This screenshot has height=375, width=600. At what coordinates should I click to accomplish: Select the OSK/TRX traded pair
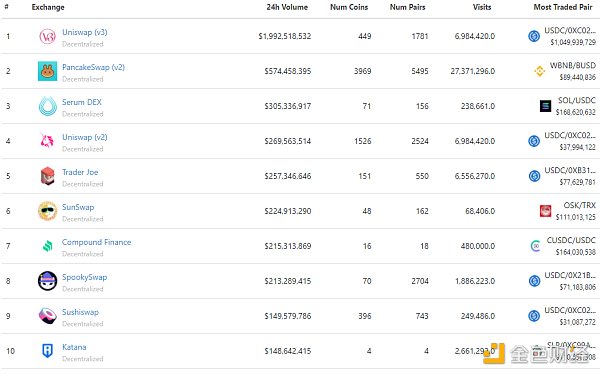580,205
